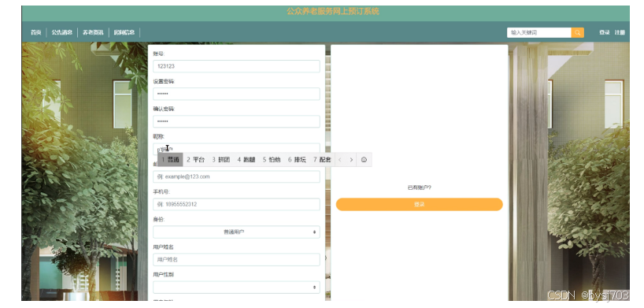
Task: Open the 首页 navigation item
Action: coord(35,32)
